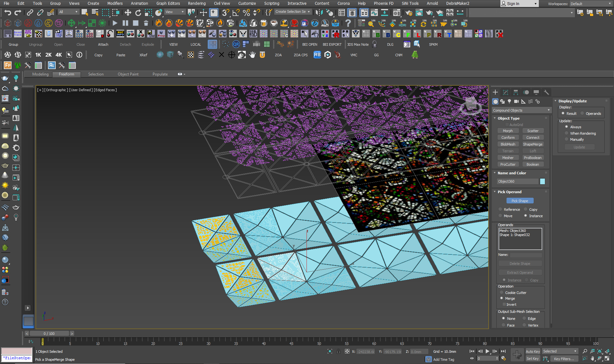Click the Lights category icon
Image resolution: width=614 pixels, height=364 pixels.
tap(509, 101)
